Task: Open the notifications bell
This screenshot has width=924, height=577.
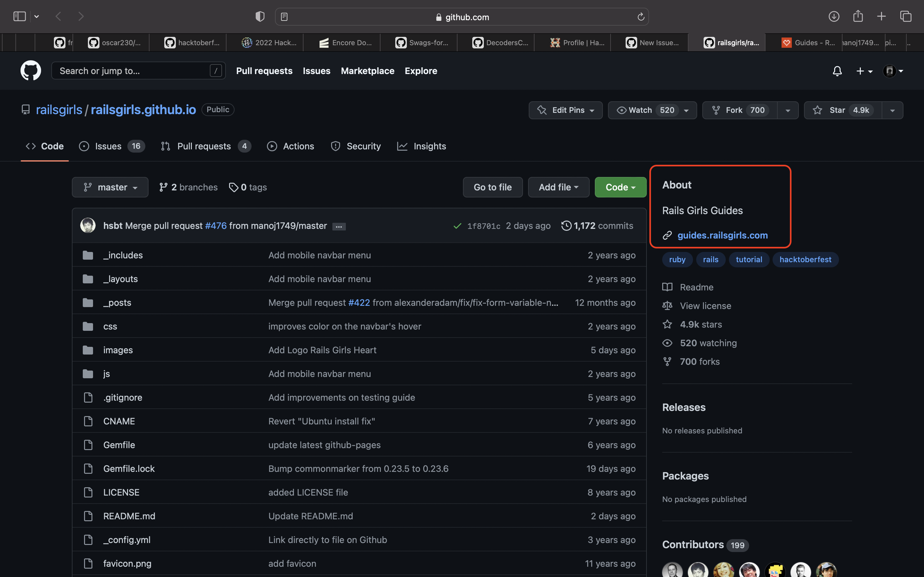Action: click(837, 71)
